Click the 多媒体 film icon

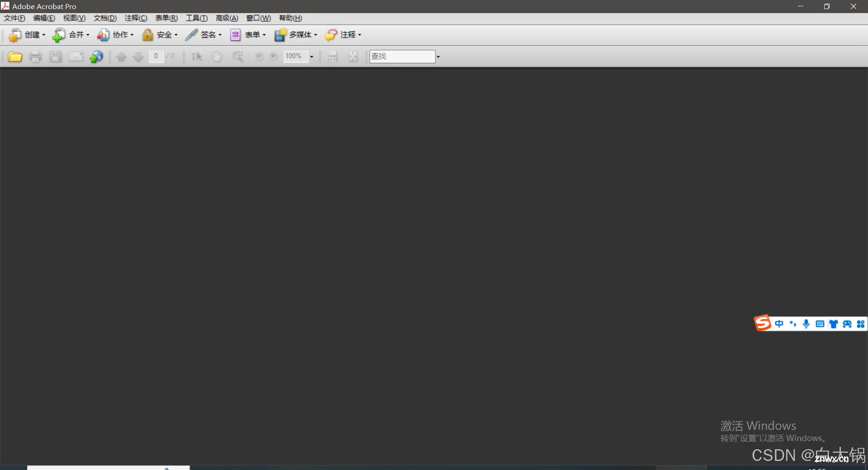tap(280, 35)
